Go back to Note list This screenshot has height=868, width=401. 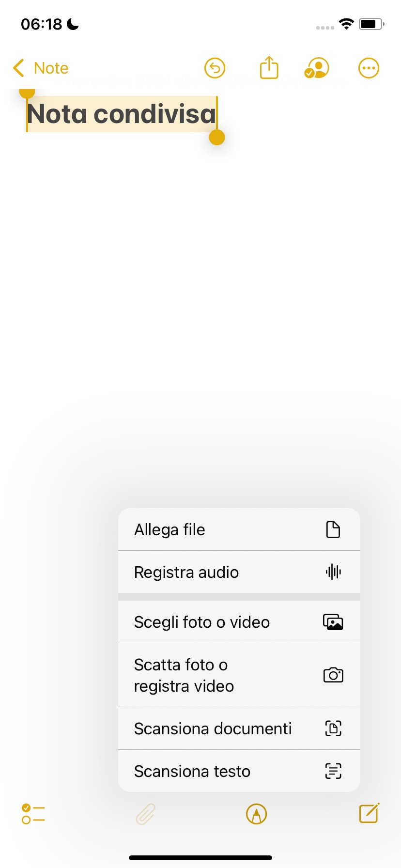(51, 68)
